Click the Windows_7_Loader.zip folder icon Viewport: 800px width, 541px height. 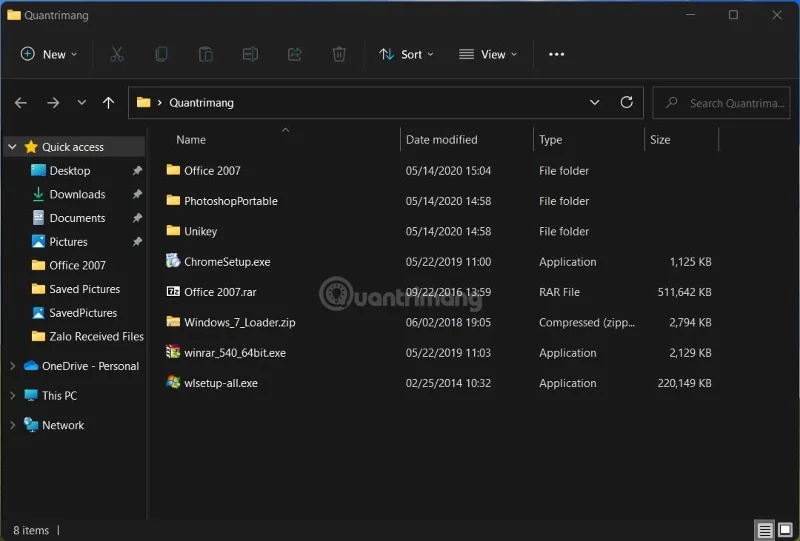pyautogui.click(x=173, y=322)
